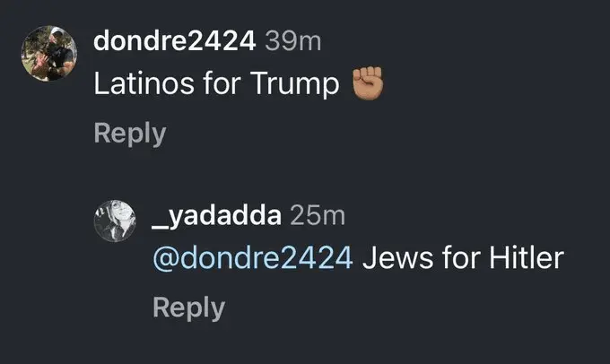
Task: Click the digits "2424" in the top username
Action: 227,40
